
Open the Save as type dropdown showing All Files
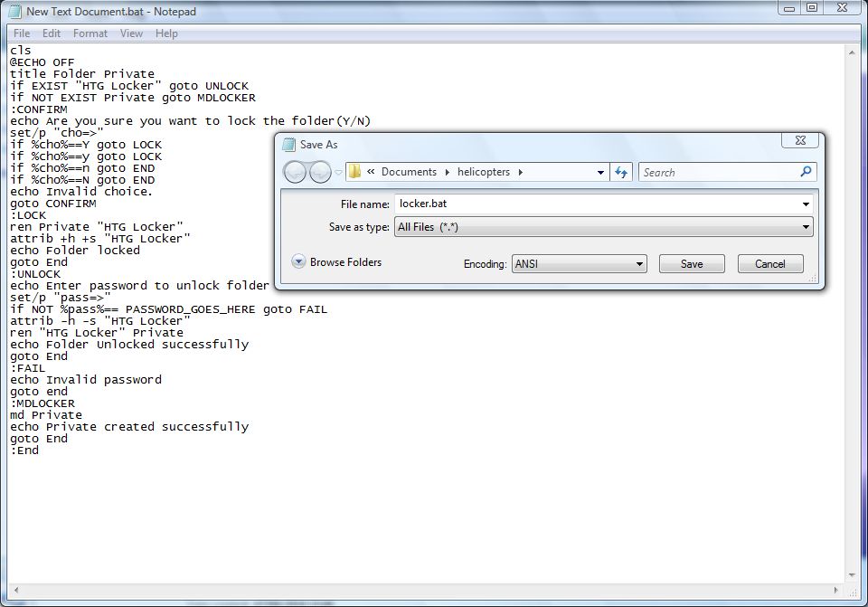(x=804, y=227)
